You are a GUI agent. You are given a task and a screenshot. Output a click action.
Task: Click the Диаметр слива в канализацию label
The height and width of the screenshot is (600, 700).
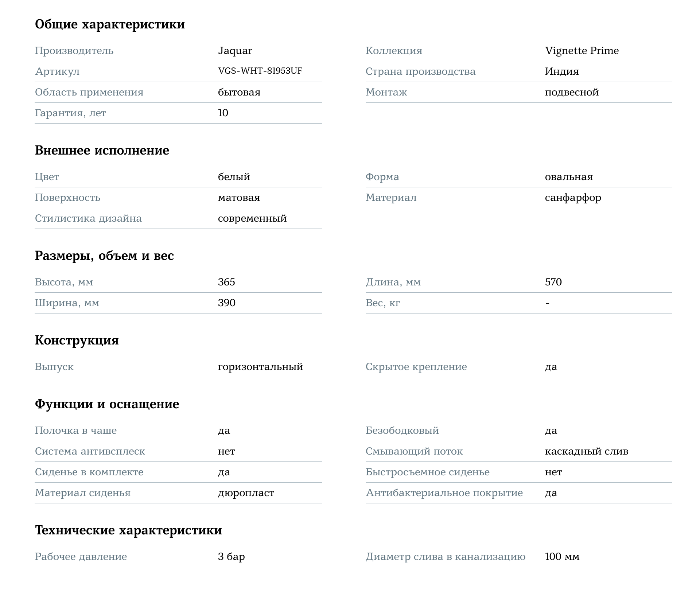446,557
